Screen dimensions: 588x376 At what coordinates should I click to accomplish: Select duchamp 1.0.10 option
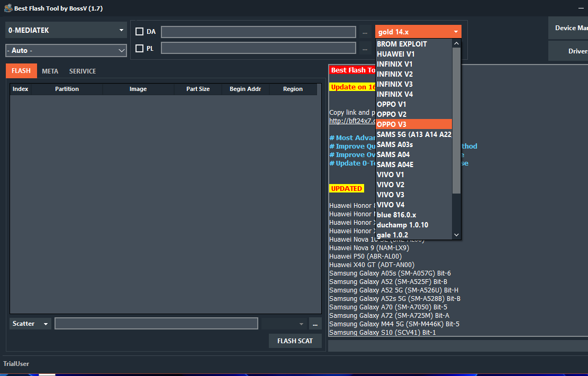[x=414, y=225]
